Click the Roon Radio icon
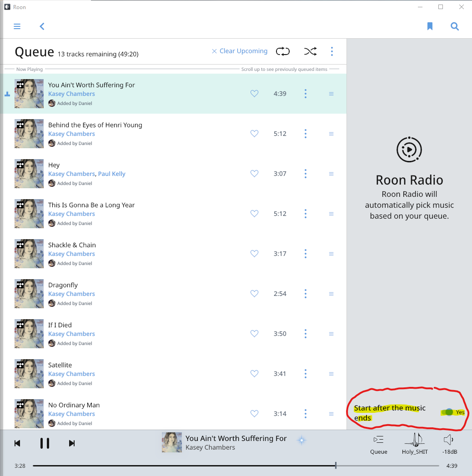The image size is (472, 476). [x=409, y=150]
